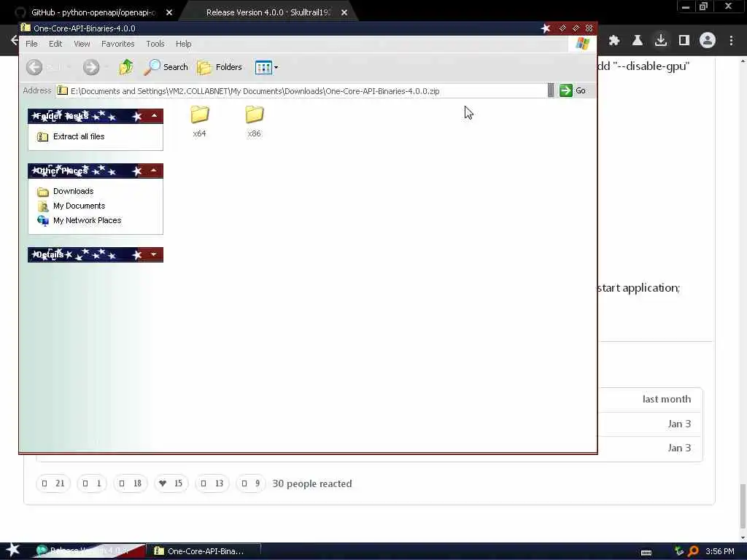This screenshot has width=747, height=560.
Task: Open the View menu
Action: [x=82, y=44]
